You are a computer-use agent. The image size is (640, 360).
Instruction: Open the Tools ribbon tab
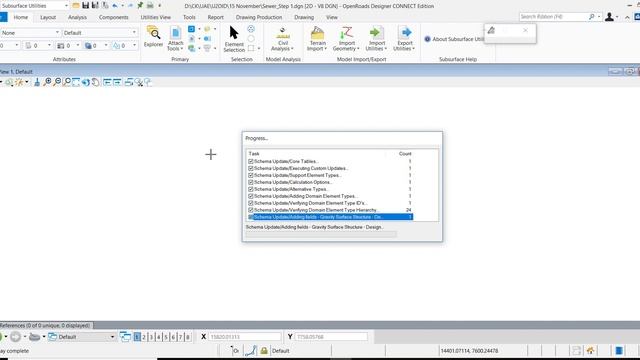pos(189,17)
